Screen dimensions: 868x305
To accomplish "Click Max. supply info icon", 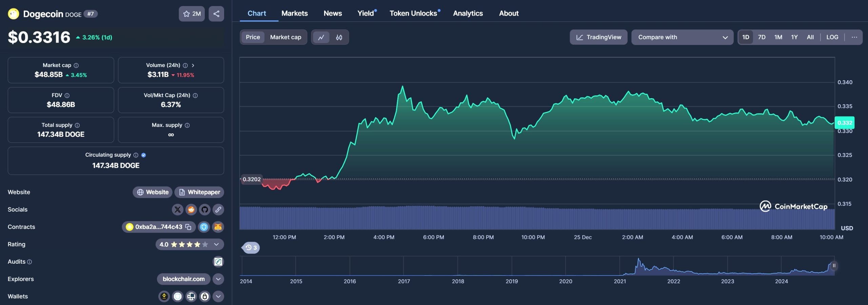I will (187, 125).
